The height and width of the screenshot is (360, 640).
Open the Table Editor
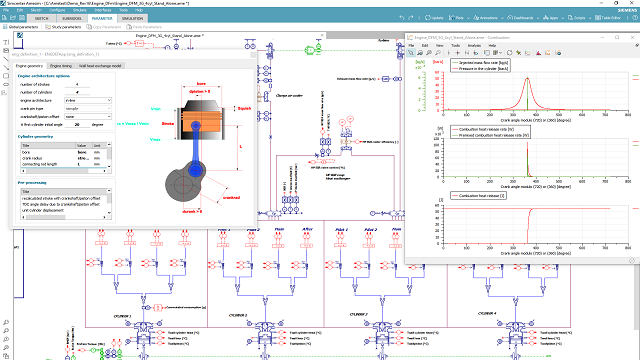[x=608, y=18]
